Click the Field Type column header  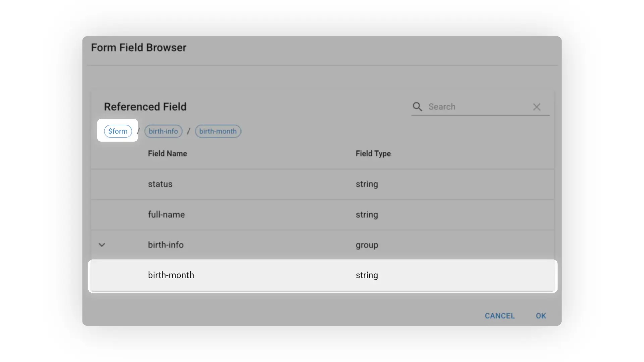[373, 153]
